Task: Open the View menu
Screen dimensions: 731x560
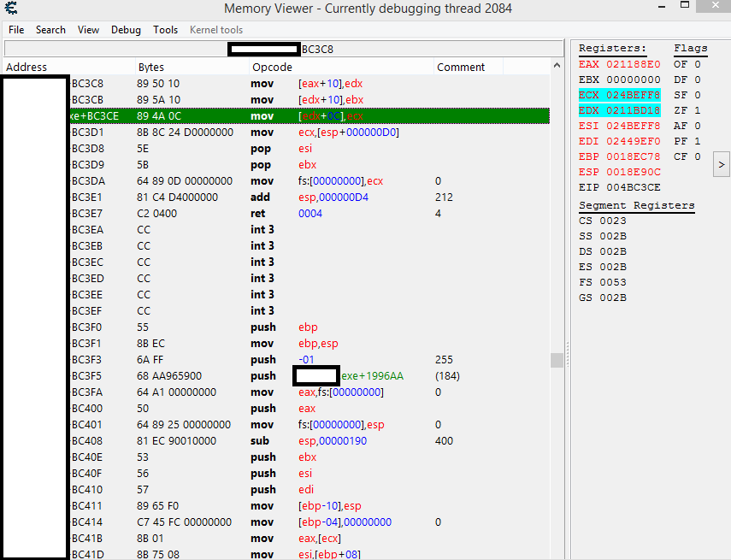Action: point(88,30)
